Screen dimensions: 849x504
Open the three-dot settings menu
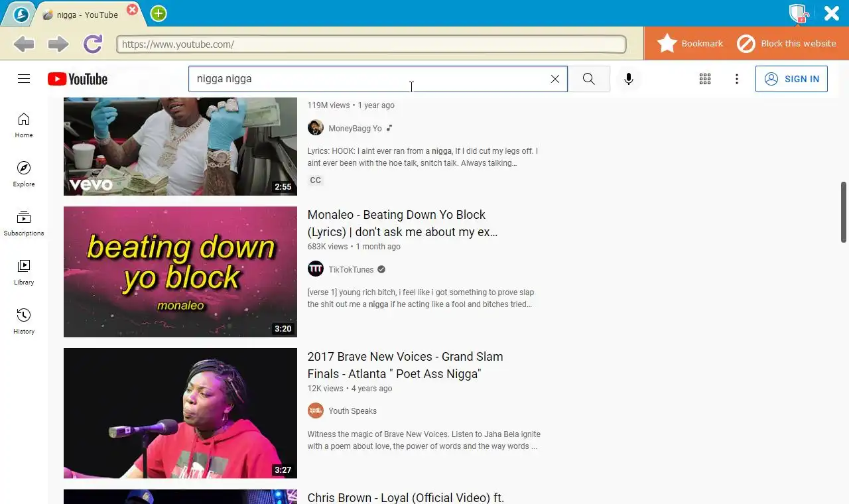736,79
